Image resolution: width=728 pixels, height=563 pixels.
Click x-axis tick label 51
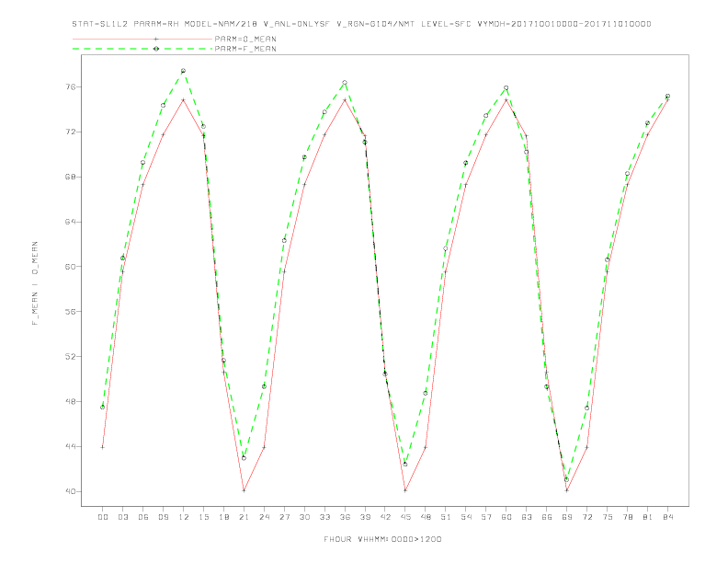[x=446, y=517]
